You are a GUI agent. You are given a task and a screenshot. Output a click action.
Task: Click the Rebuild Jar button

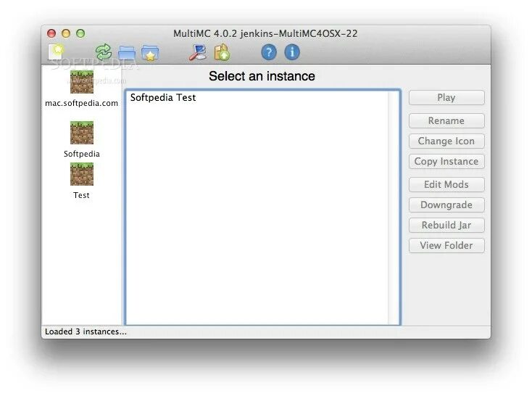(446, 225)
